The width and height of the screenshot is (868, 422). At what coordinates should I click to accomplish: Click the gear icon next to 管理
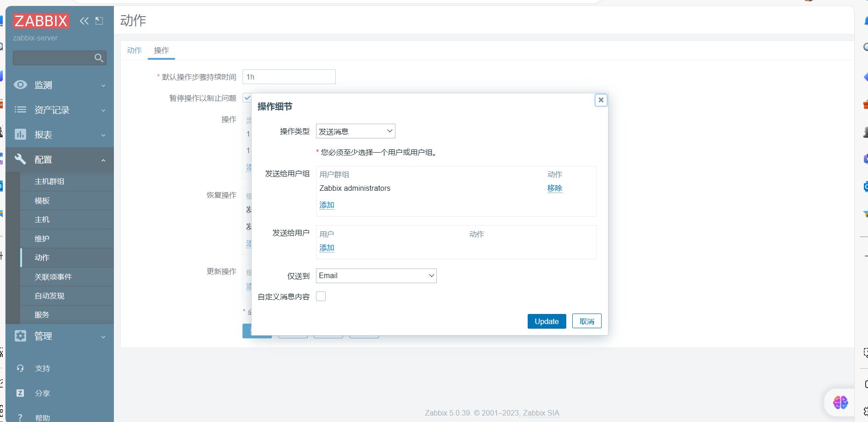click(x=20, y=336)
